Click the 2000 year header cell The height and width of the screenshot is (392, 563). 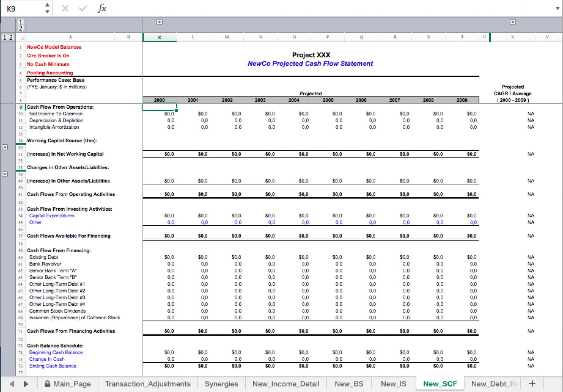point(160,100)
